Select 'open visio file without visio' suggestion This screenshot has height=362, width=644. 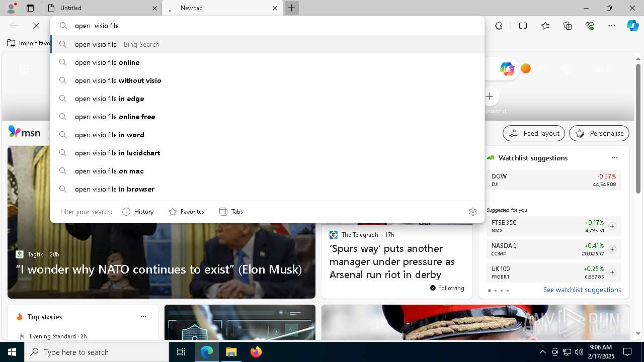[268, 80]
